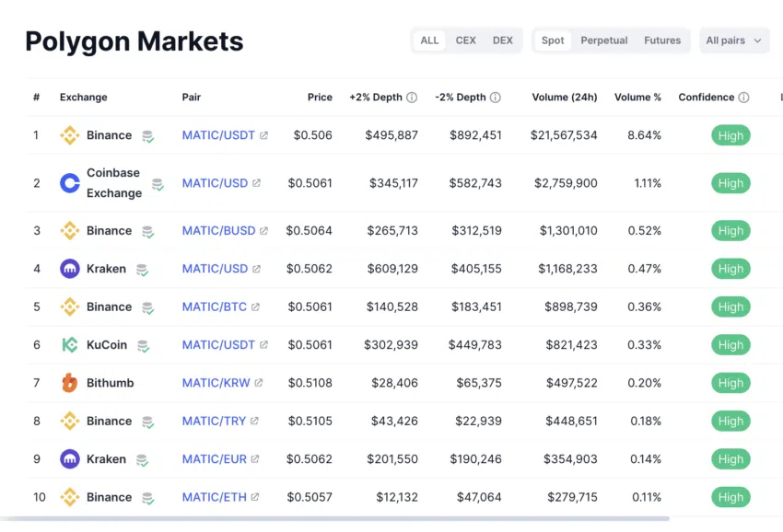The image size is (783, 532).
Task: Click the Kraken logo in row 4
Action: click(x=70, y=269)
